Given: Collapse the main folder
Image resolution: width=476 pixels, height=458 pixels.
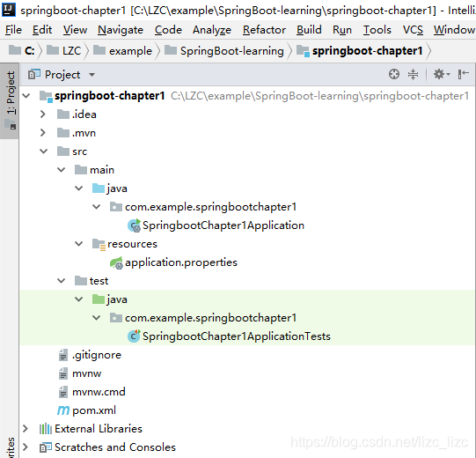Looking at the screenshot, I should pos(62,170).
